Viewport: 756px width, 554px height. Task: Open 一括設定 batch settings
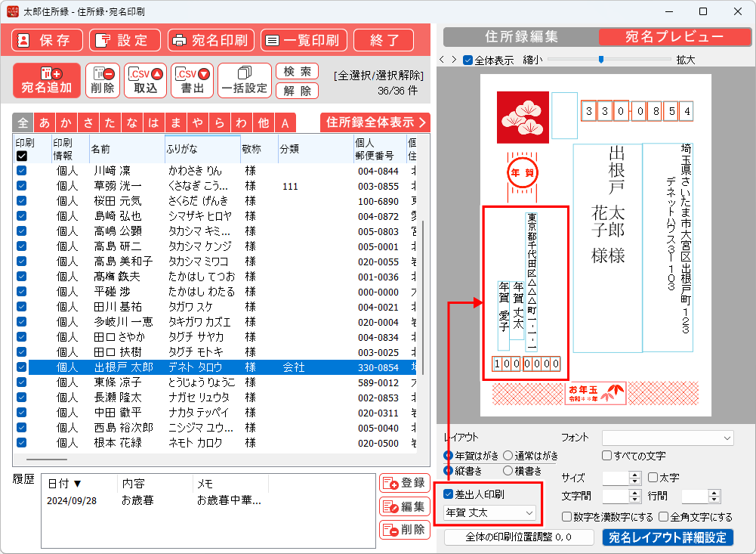click(x=244, y=80)
